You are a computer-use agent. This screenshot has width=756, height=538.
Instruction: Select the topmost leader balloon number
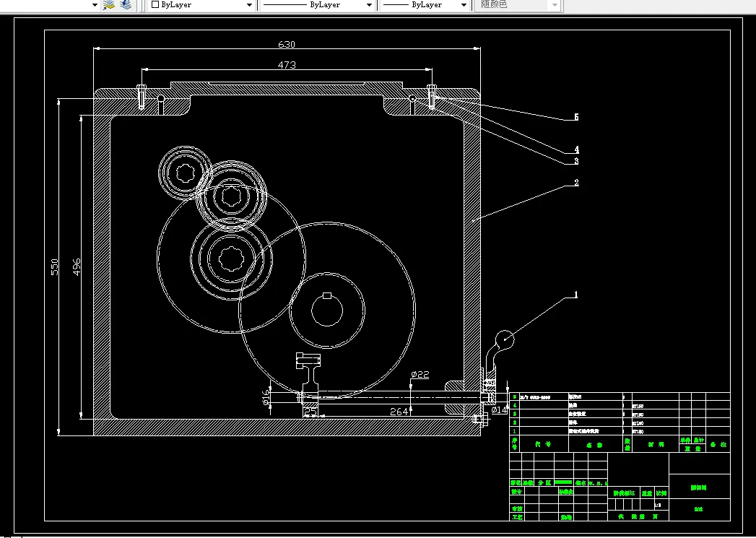pyautogui.click(x=576, y=117)
